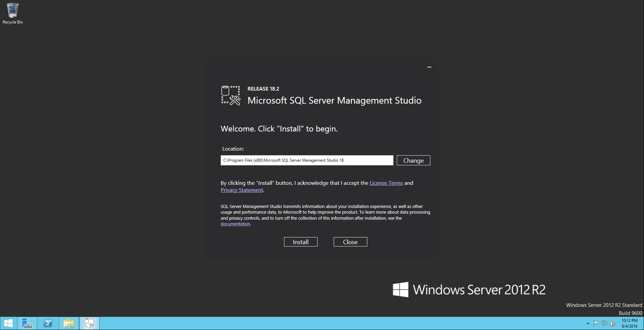
Task: Expand the hidden tray icons arrow
Action: click(x=588, y=323)
